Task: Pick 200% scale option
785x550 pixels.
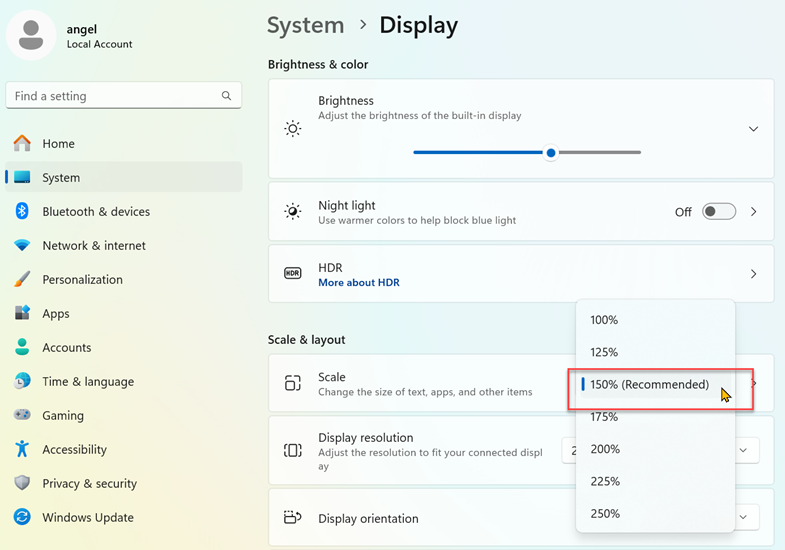Action: coord(605,449)
